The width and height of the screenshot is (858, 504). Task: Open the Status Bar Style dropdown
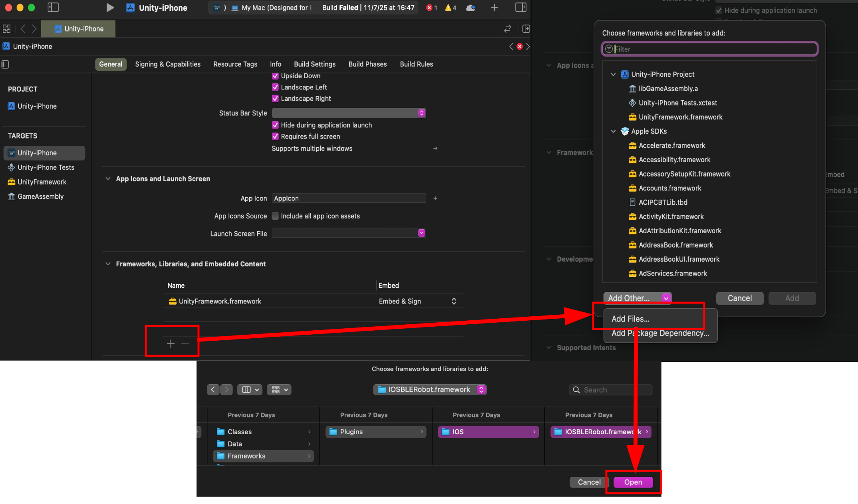point(421,113)
